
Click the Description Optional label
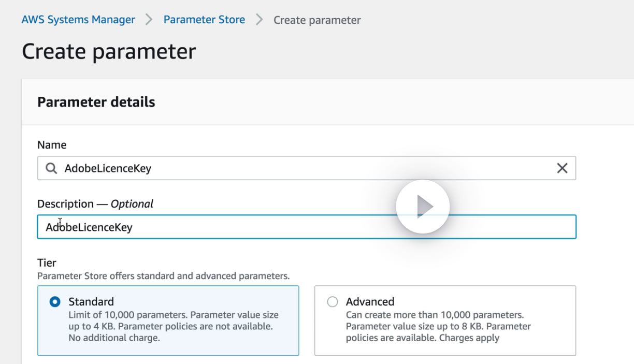[95, 204]
